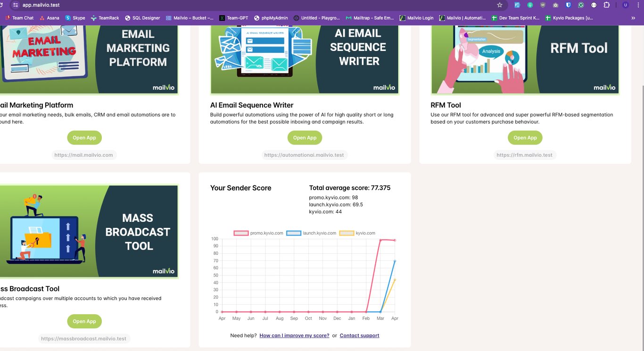
Task: Open the Grammarly extension icon
Action: pos(581,5)
